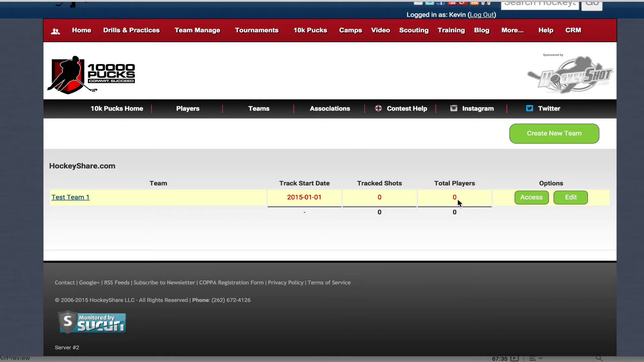Viewport: 644px width, 362px height.
Task: Click the Instagram camera icon
Action: [453, 108]
